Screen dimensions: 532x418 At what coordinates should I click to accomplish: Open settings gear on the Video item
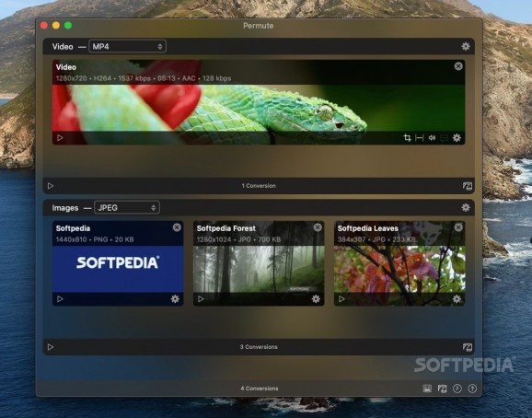pyautogui.click(x=457, y=137)
